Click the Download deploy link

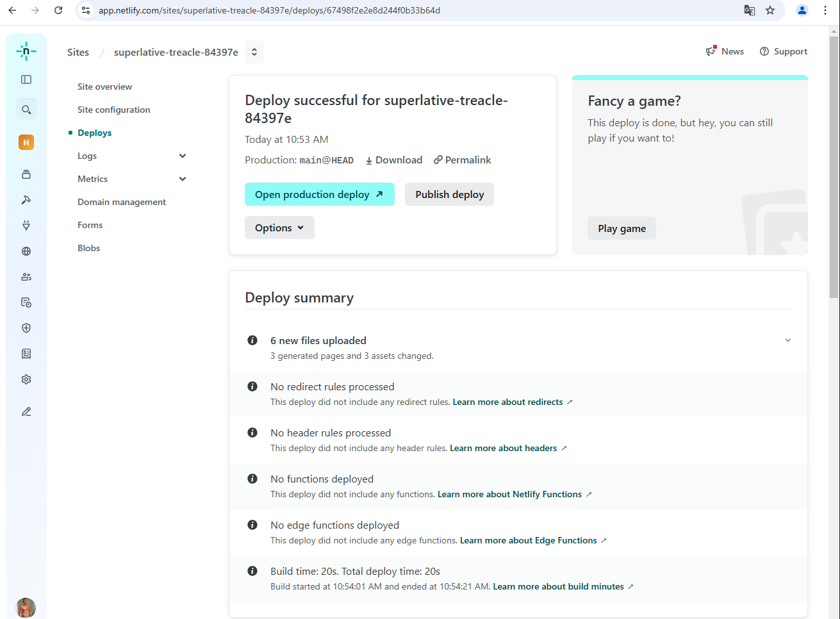click(394, 160)
